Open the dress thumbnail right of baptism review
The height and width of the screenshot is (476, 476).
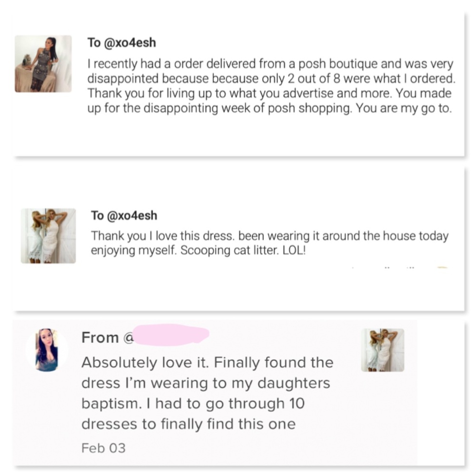[383, 350]
